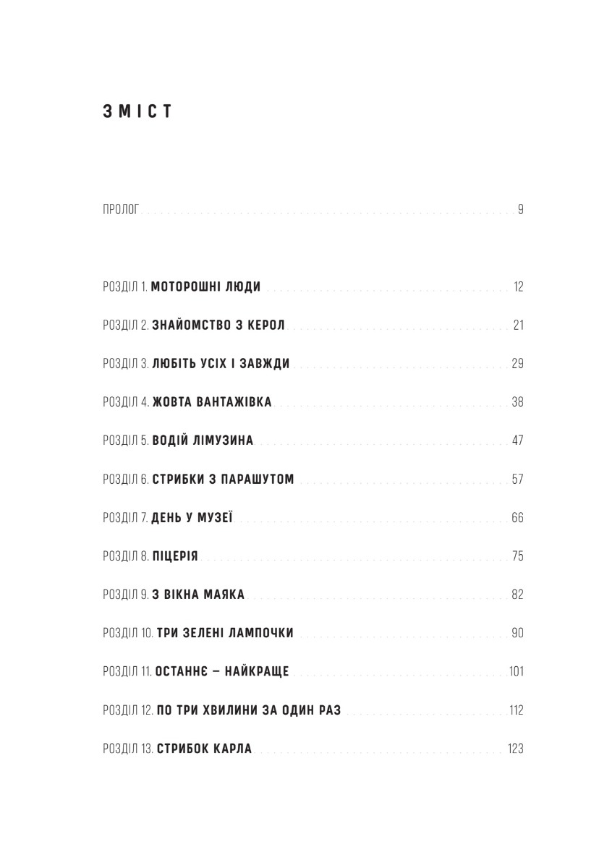The image size is (599, 868).
Task: Jump to chapter ЖОВТА ВАНТАЖІВКА
Action: point(313,402)
